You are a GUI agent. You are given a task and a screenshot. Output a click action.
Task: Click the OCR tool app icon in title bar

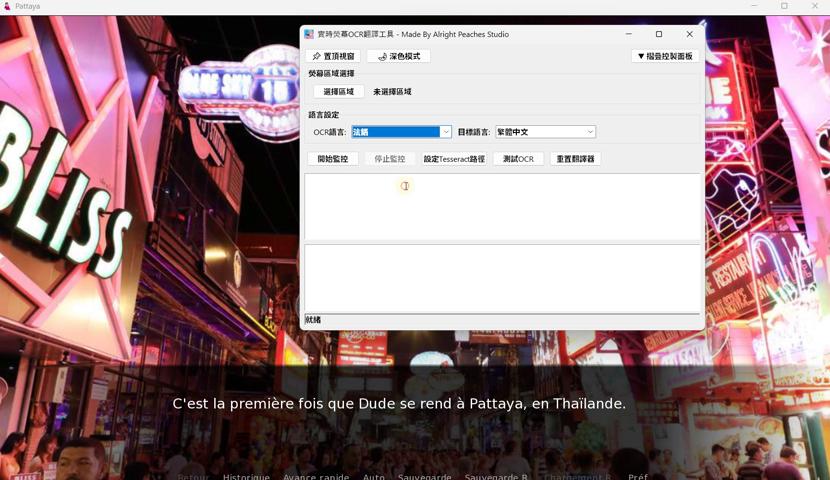pyautogui.click(x=309, y=34)
